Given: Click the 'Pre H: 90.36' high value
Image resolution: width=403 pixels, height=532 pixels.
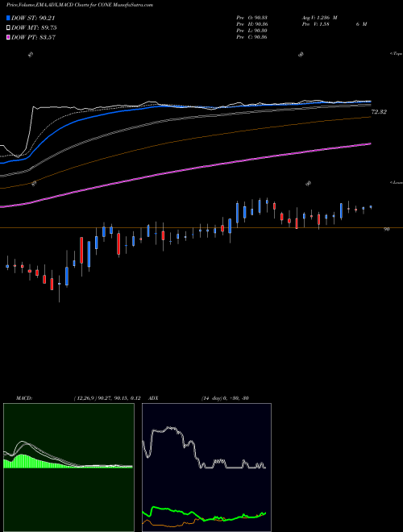Looking at the screenshot, I should coord(251,24).
